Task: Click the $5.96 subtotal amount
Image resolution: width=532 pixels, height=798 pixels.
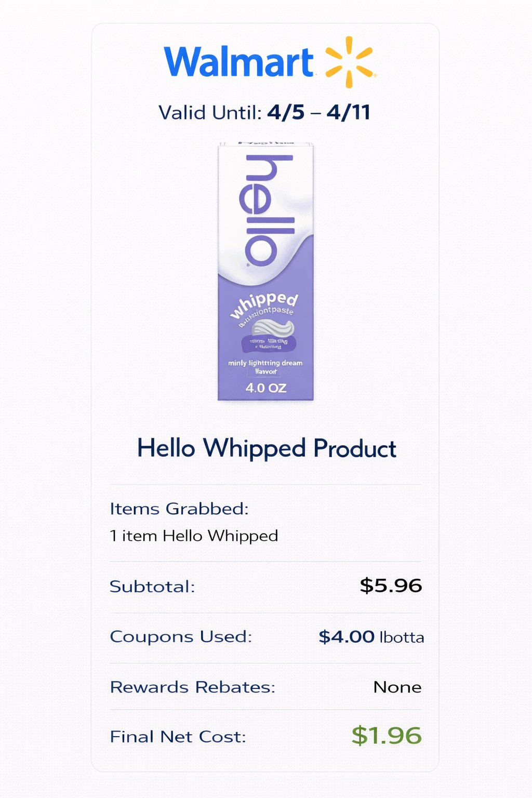Action: pyautogui.click(x=391, y=586)
